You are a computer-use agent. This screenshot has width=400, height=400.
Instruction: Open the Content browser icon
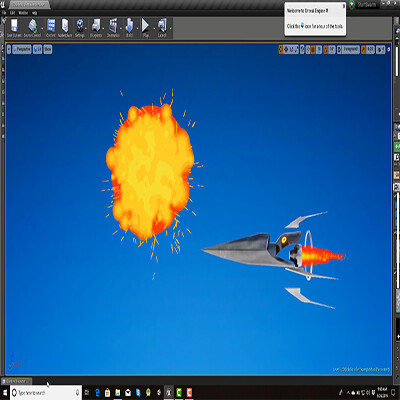pos(51,28)
